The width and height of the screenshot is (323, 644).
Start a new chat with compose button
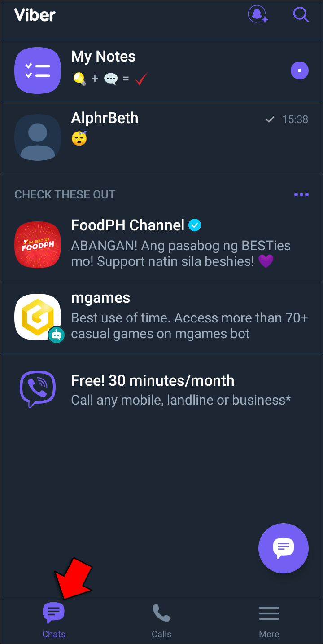[283, 548]
